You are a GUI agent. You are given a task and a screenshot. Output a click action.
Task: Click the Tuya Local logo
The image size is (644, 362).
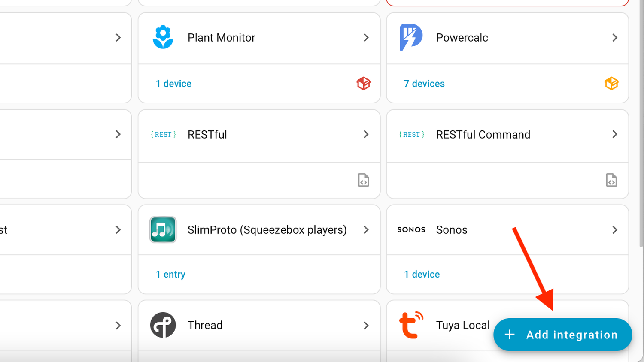click(411, 325)
